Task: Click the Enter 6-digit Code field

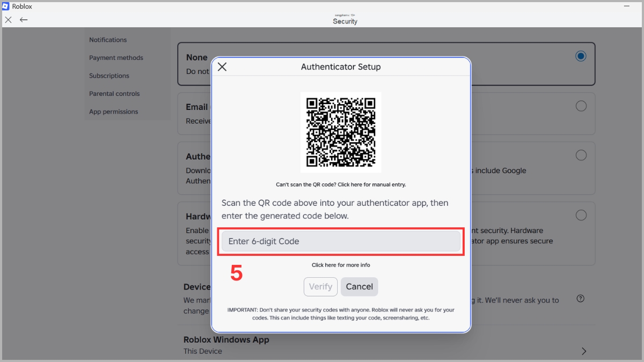Action: pyautogui.click(x=341, y=241)
